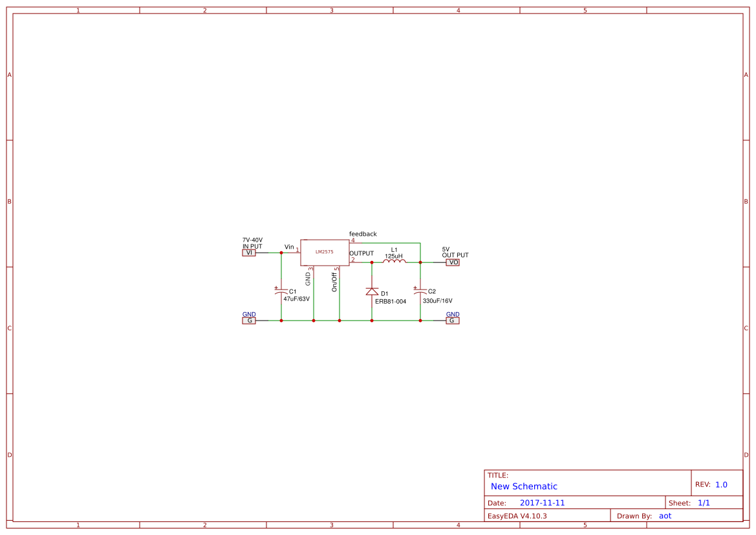
Task: Click the 'Sheet:' field label
Action: tap(680, 503)
